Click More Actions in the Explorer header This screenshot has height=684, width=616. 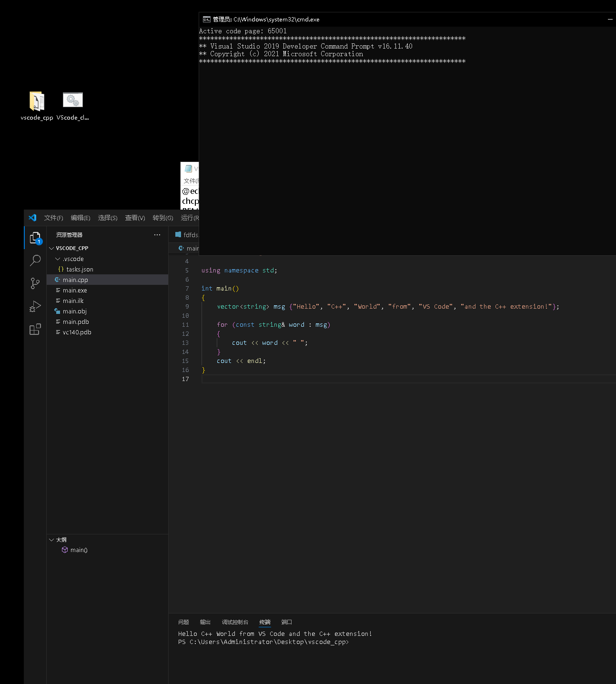(x=157, y=234)
